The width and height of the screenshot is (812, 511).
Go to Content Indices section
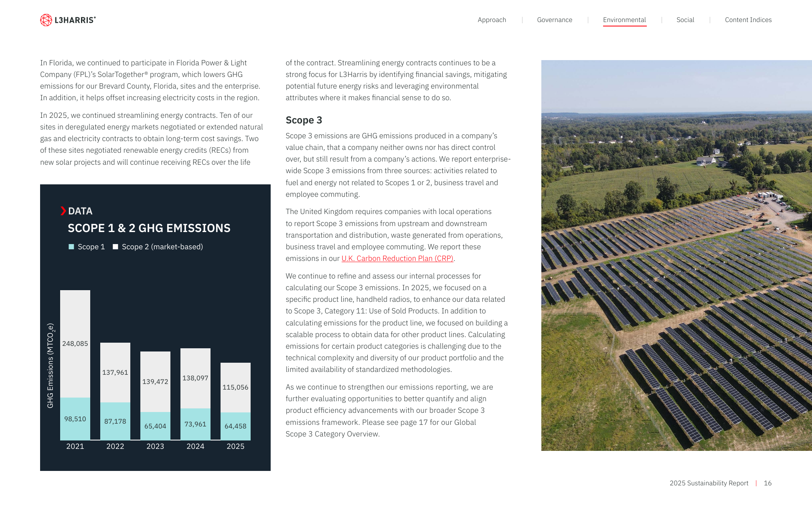[748, 20]
